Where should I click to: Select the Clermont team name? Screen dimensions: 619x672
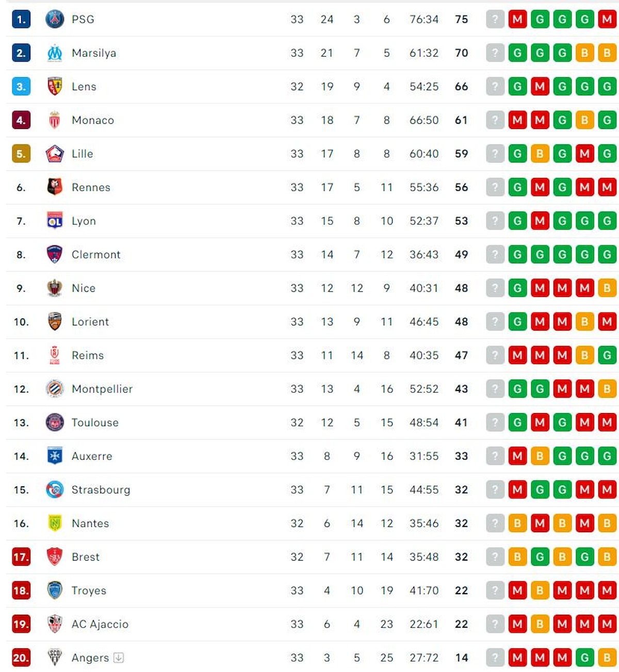[96, 255]
